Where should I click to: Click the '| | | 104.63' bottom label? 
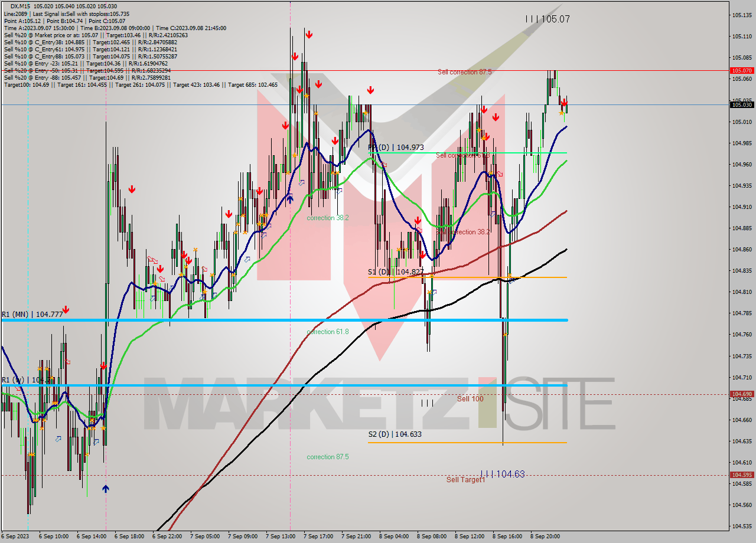(503, 474)
